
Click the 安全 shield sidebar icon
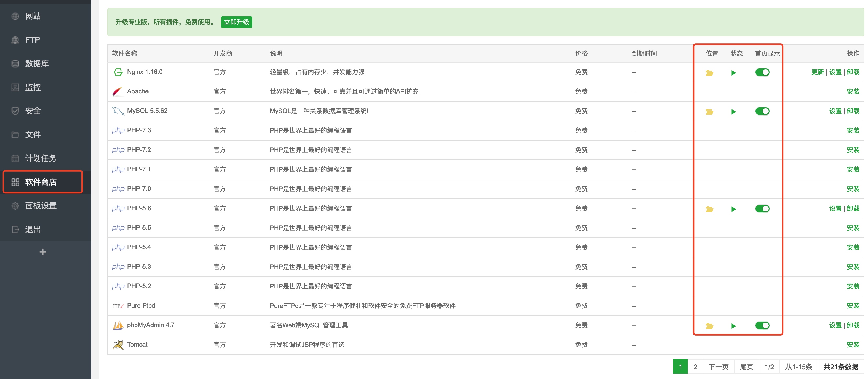click(15, 111)
